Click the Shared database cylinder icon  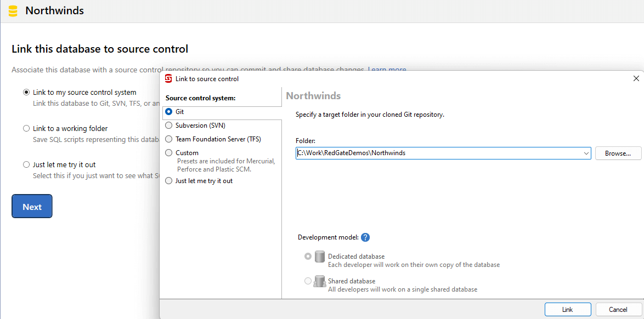click(320, 281)
